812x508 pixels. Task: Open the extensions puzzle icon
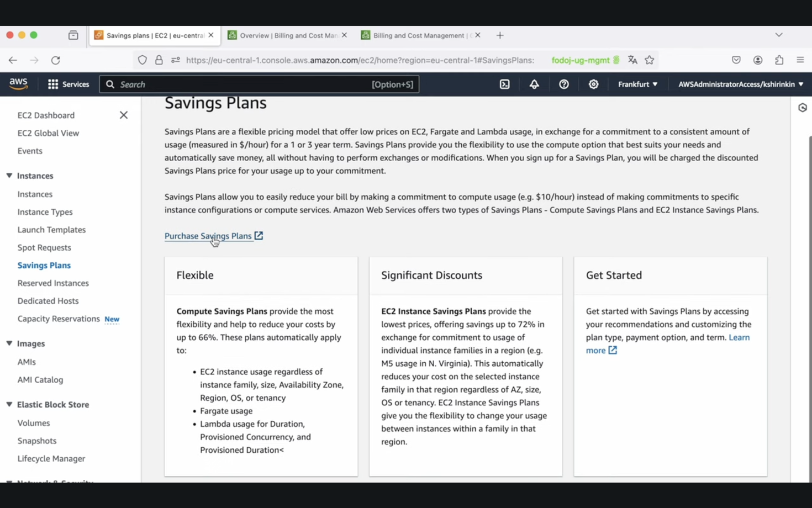779,60
